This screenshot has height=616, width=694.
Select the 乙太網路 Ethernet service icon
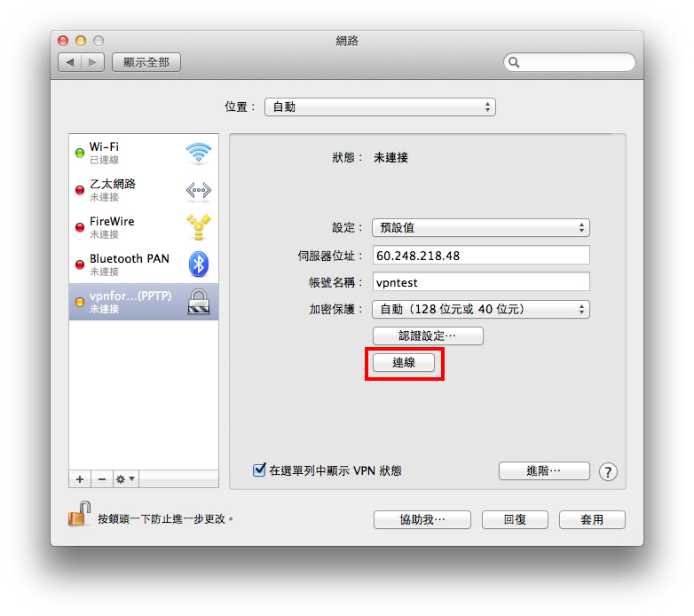click(198, 190)
